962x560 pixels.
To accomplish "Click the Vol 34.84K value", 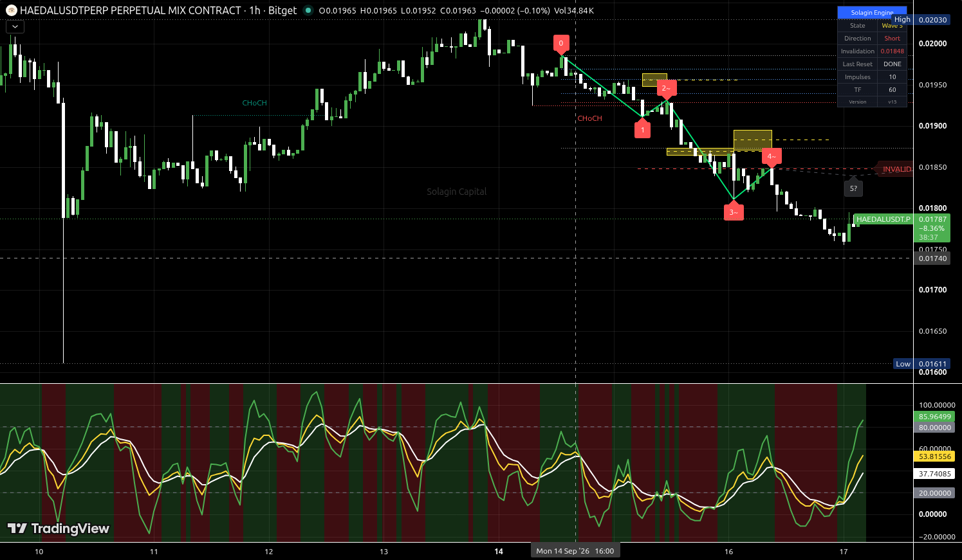I will click(x=573, y=11).
